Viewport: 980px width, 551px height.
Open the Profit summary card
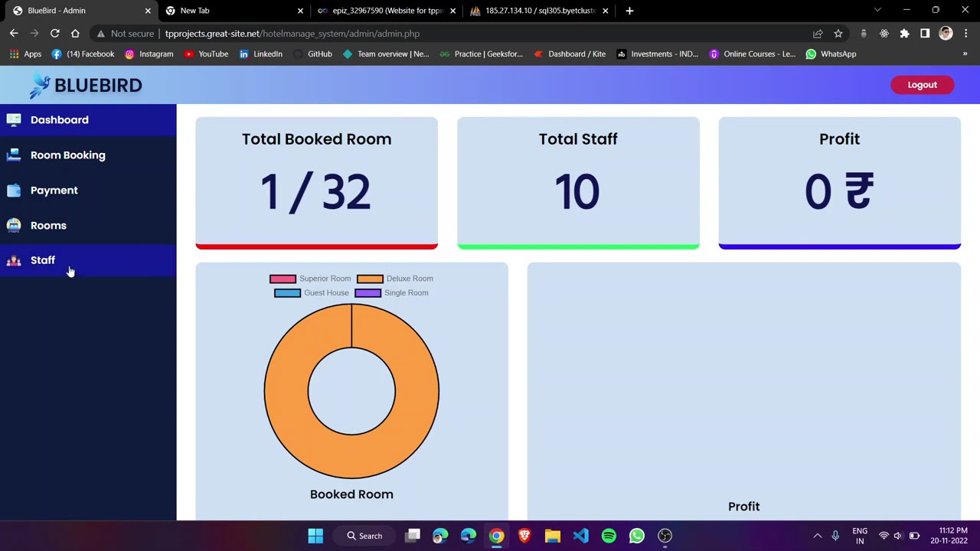[839, 183]
